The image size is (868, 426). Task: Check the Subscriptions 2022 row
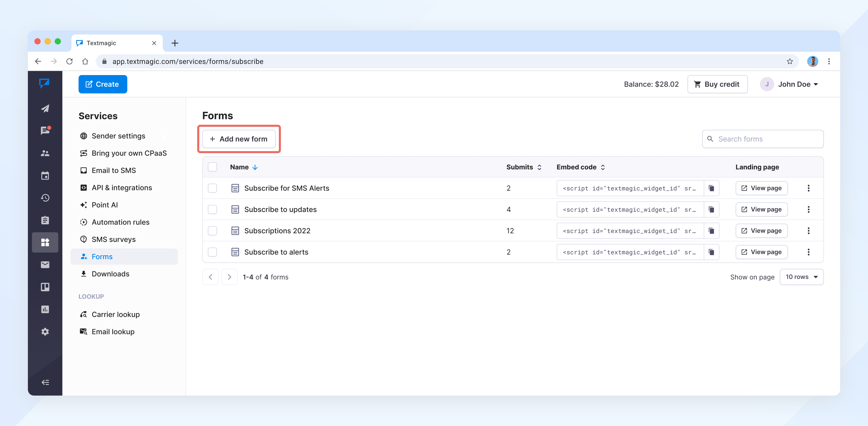click(212, 231)
